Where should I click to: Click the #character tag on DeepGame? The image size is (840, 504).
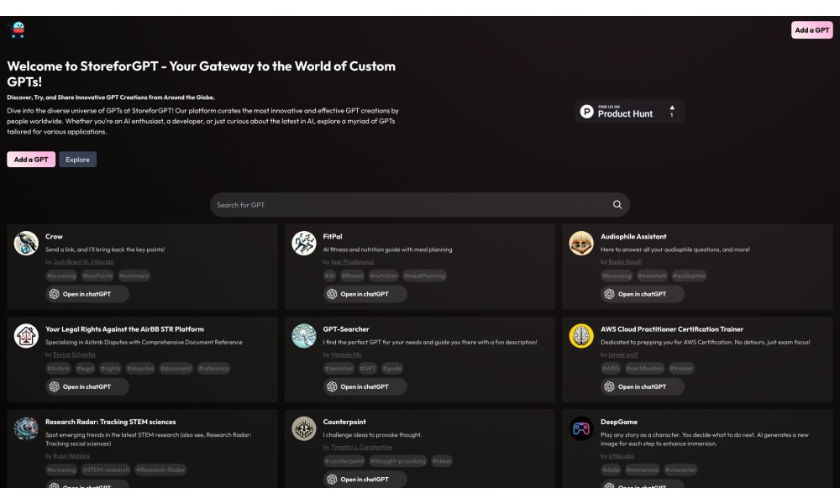click(x=680, y=470)
